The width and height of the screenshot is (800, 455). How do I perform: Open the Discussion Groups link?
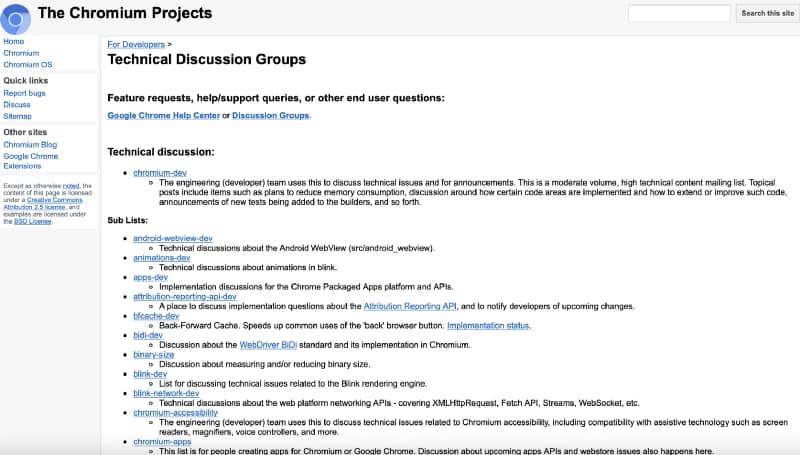(271, 115)
